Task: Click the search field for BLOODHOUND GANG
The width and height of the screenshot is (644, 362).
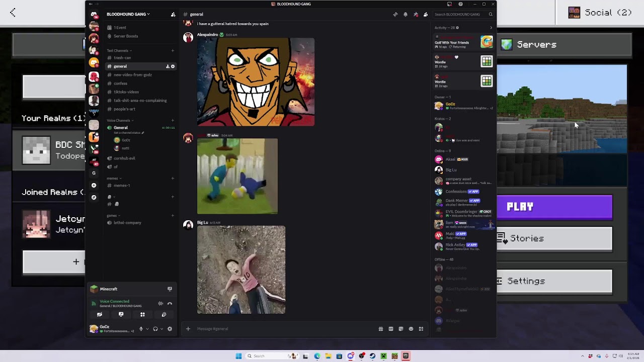Action: (x=463, y=15)
